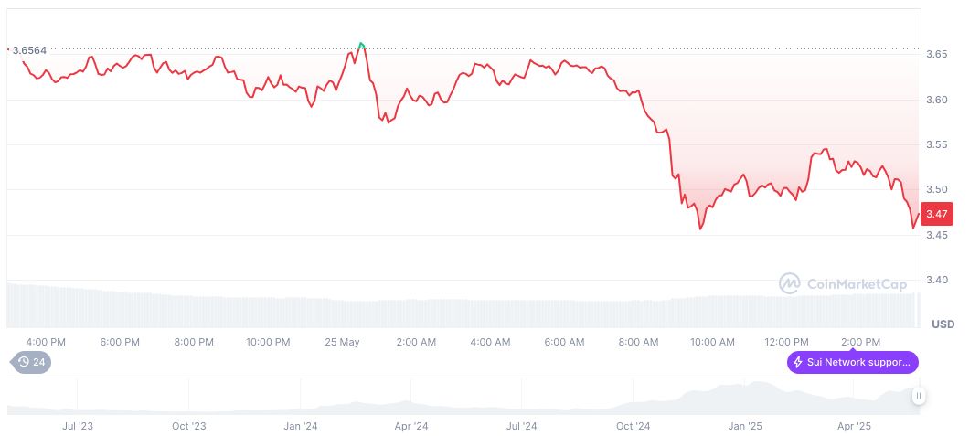Click the lightning bolt icon on the Sui Network tag
Viewport: 980px width, 436px height.
798,362
